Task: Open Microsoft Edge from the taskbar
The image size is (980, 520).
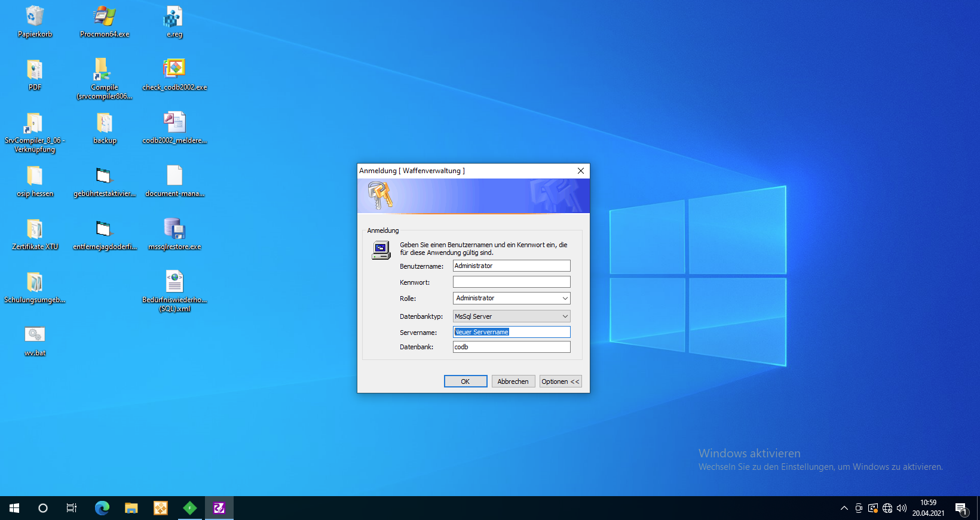Action: [x=102, y=508]
